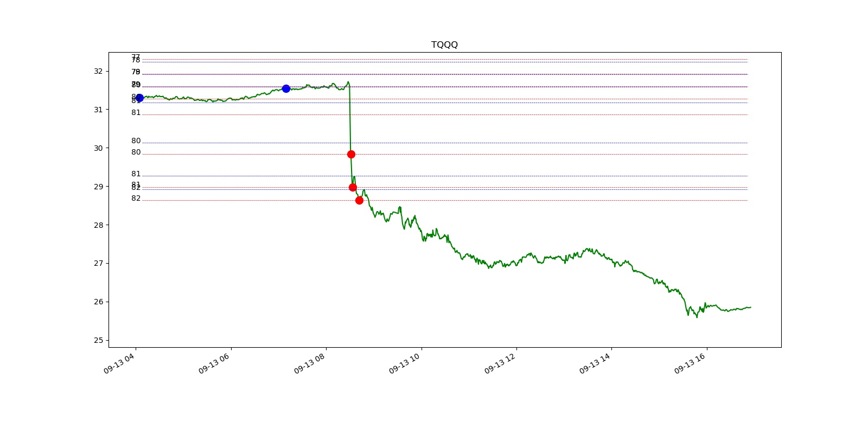
Task: Click the y-axis tick label 29
Action: pyautogui.click(x=98, y=187)
